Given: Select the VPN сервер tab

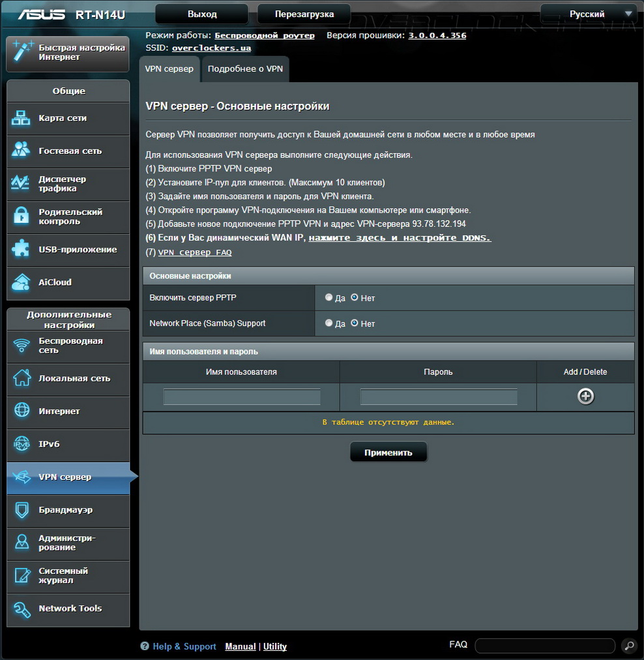Looking at the screenshot, I should (169, 68).
